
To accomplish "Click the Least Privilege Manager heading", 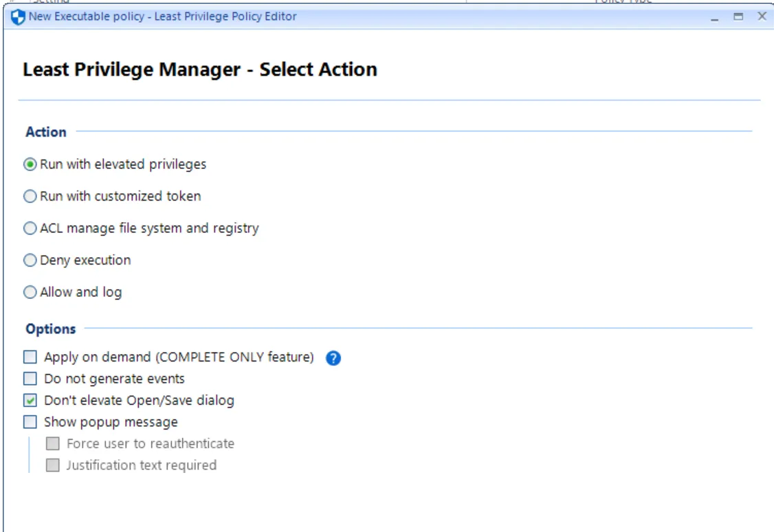I will (201, 69).
